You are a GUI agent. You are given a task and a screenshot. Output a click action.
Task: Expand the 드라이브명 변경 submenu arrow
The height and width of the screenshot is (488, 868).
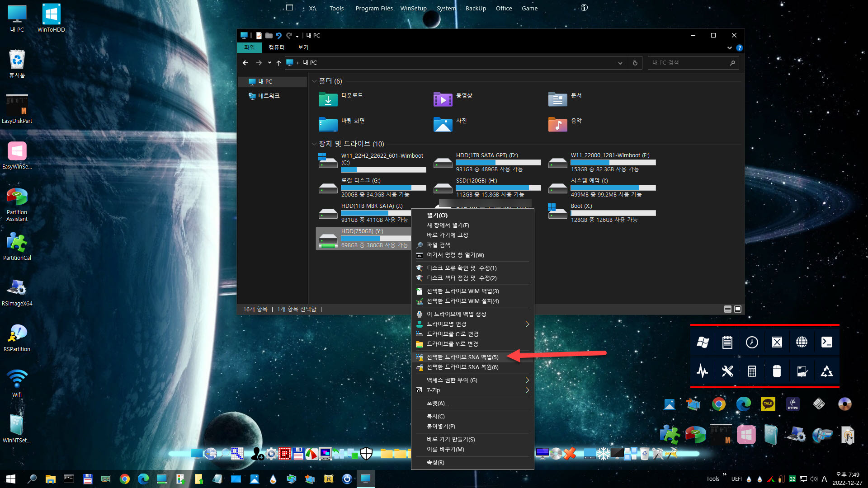tap(527, 324)
